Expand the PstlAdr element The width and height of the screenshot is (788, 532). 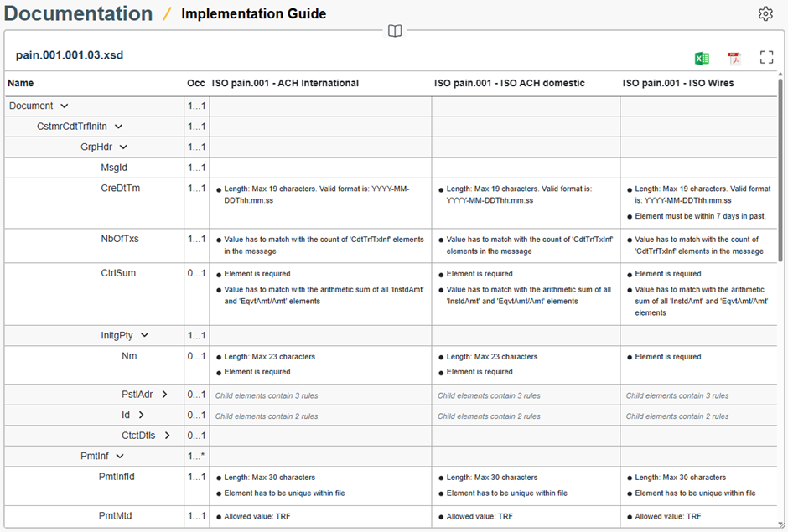(164, 395)
